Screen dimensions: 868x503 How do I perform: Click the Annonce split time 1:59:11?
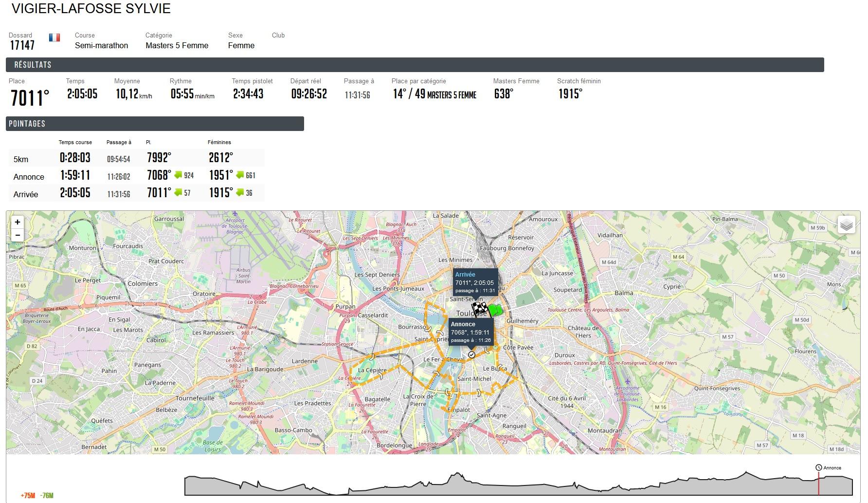(75, 175)
